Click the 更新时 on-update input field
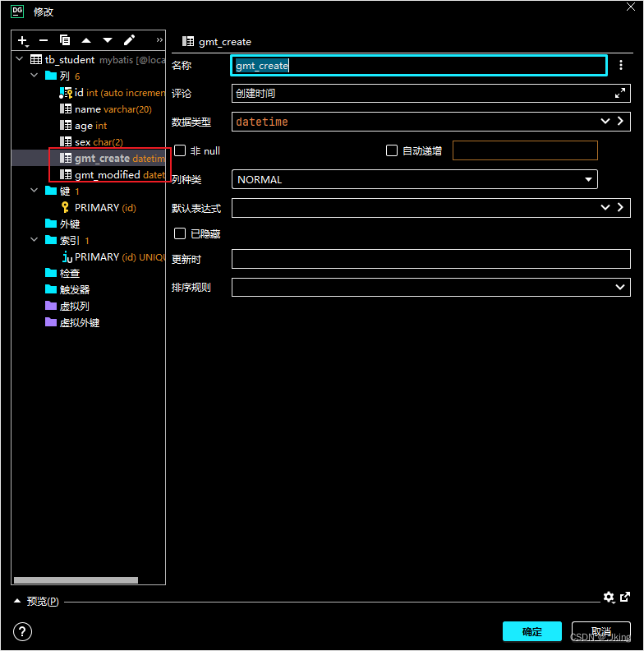Viewport: 644px width, 651px height. [x=430, y=259]
